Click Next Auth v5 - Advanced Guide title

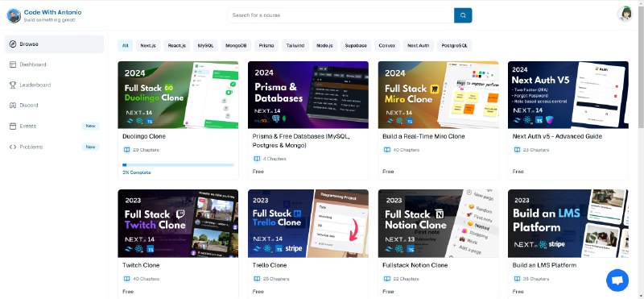pyautogui.click(x=557, y=136)
